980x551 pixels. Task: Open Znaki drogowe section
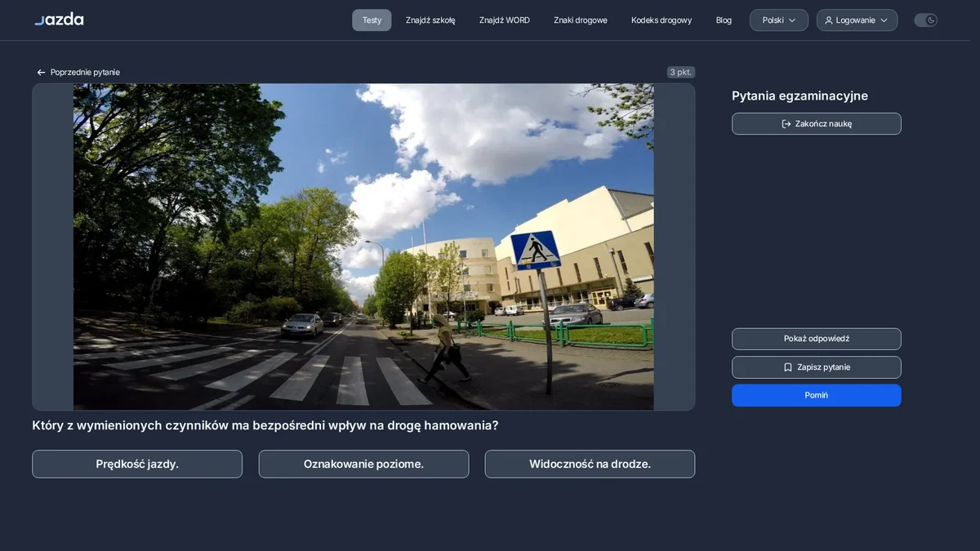point(581,20)
